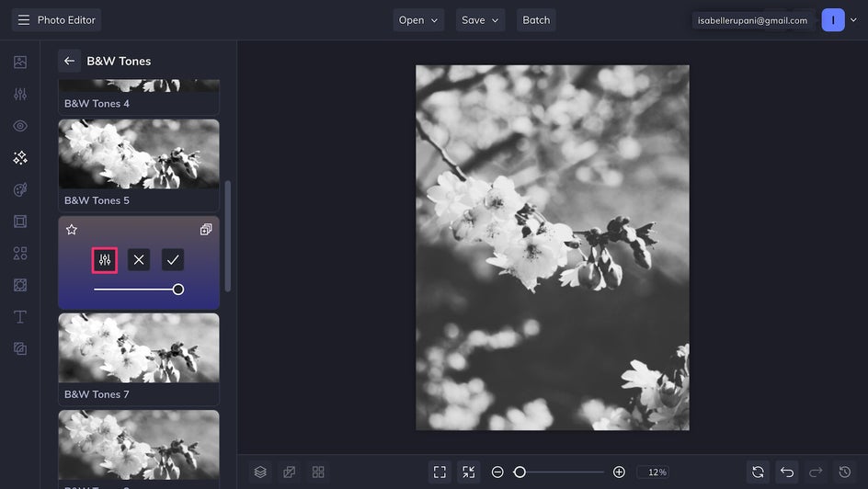Open the Textures sidebar icon
Screen dimensions: 868x489
coord(20,348)
